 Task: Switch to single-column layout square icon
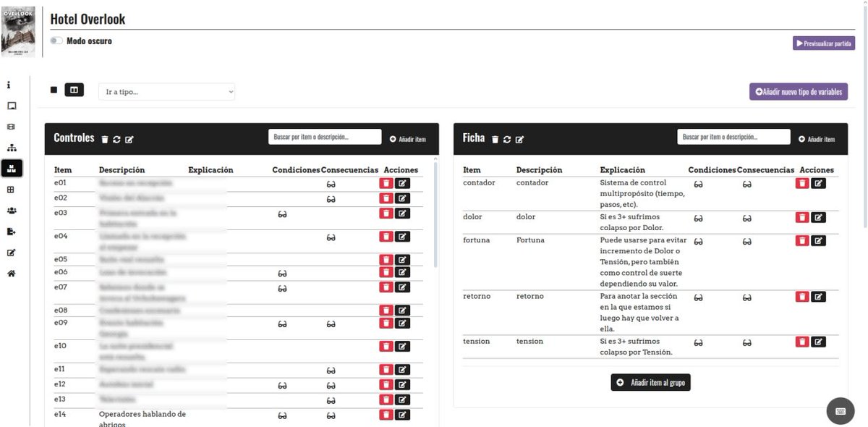pyautogui.click(x=54, y=90)
